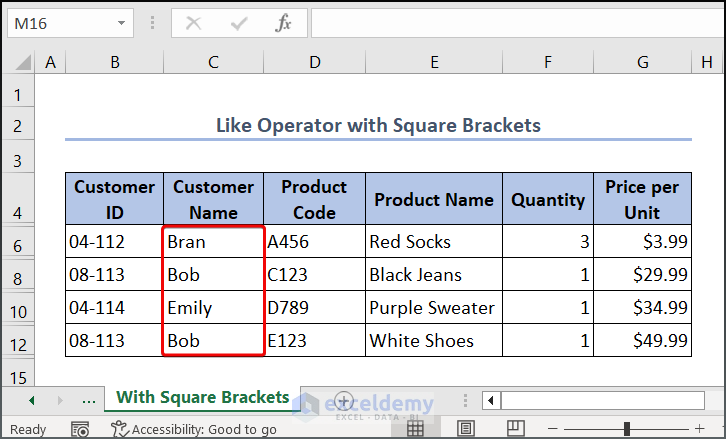Click the formula bar input field
This screenshot has width=726, height=439.
pos(515,23)
